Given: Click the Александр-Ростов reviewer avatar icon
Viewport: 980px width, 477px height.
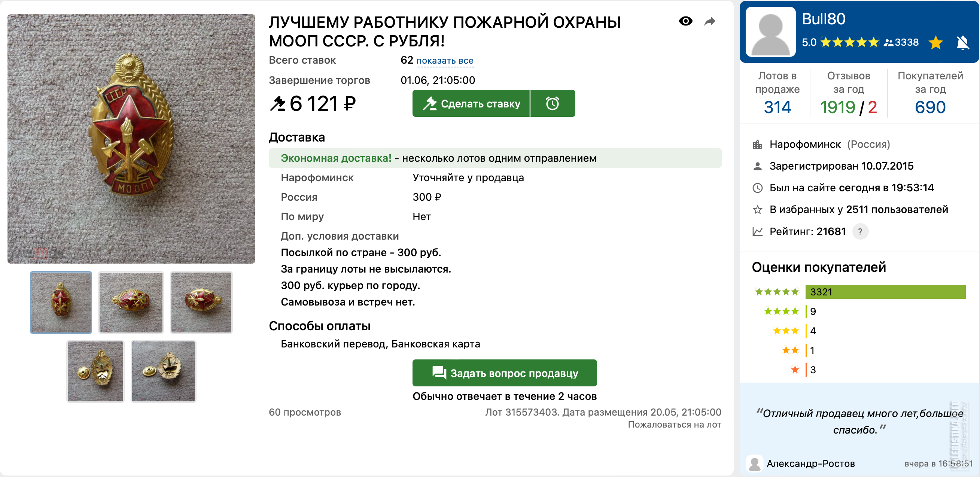Looking at the screenshot, I should pyautogui.click(x=754, y=463).
